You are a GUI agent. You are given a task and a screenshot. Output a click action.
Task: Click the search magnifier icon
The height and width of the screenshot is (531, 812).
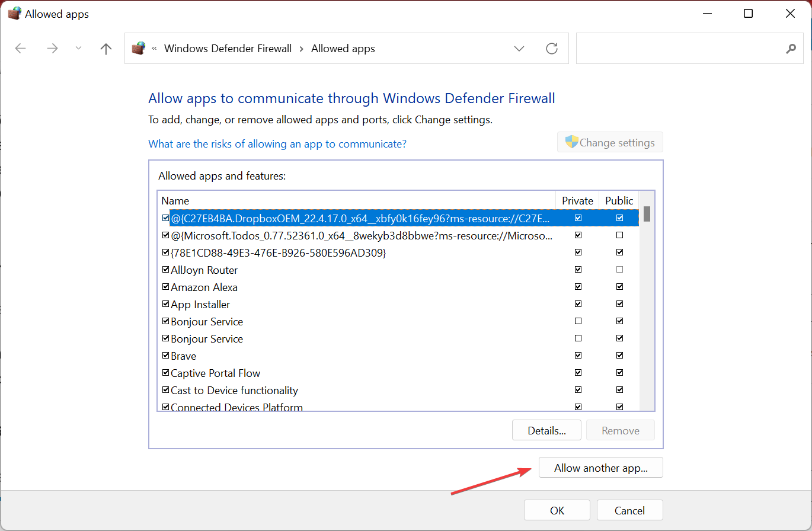791,49
